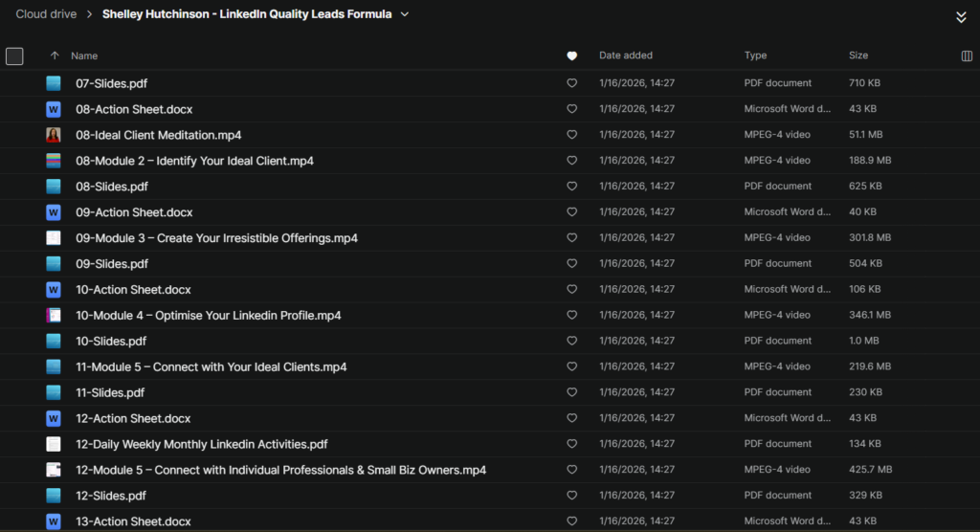
Task: Click the Shelley Hutchinson folder title in breadcrumb
Action: coord(247,13)
